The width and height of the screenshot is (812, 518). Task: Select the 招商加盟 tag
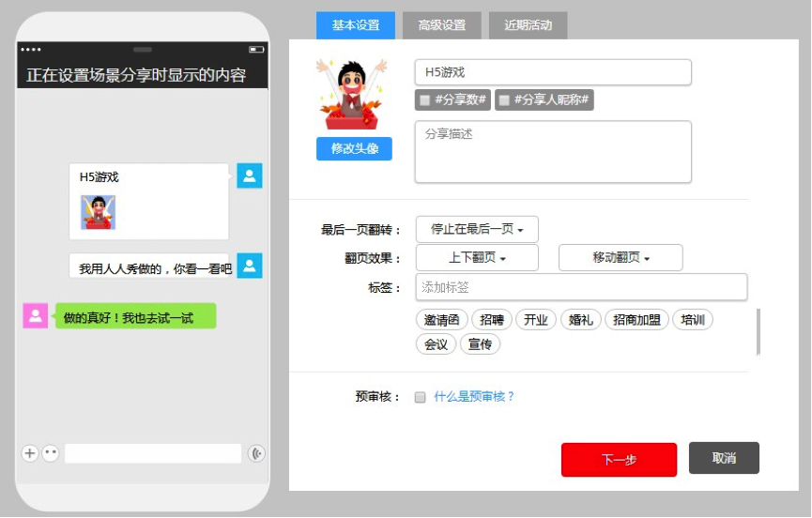[637, 320]
